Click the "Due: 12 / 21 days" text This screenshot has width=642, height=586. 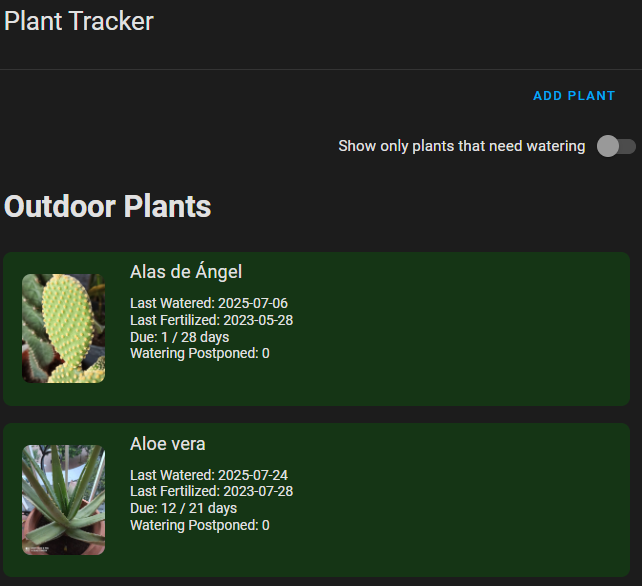coord(184,508)
